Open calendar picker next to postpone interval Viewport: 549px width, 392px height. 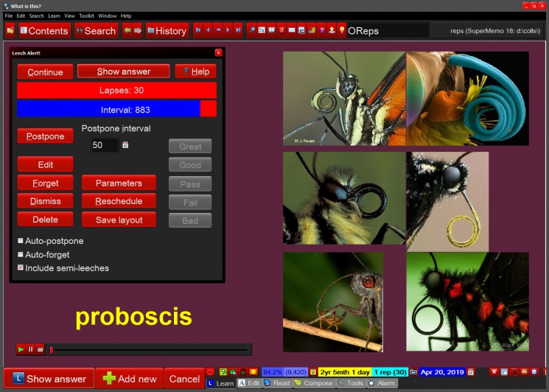pos(125,145)
